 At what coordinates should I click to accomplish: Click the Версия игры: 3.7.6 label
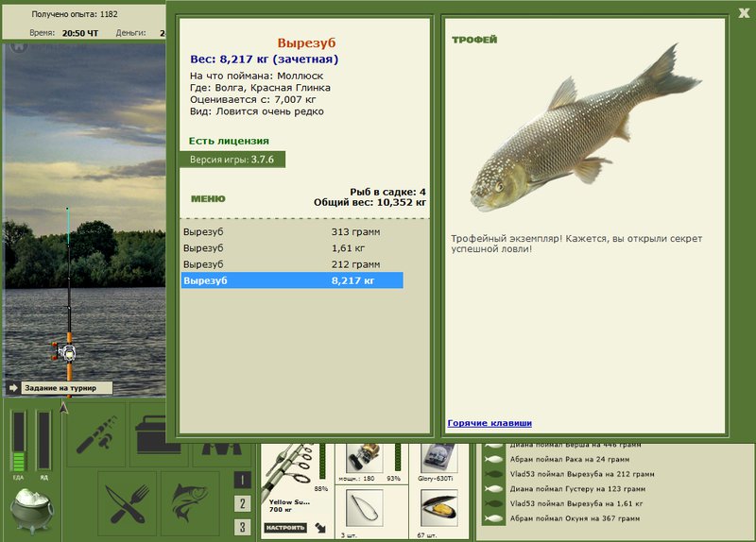232,160
